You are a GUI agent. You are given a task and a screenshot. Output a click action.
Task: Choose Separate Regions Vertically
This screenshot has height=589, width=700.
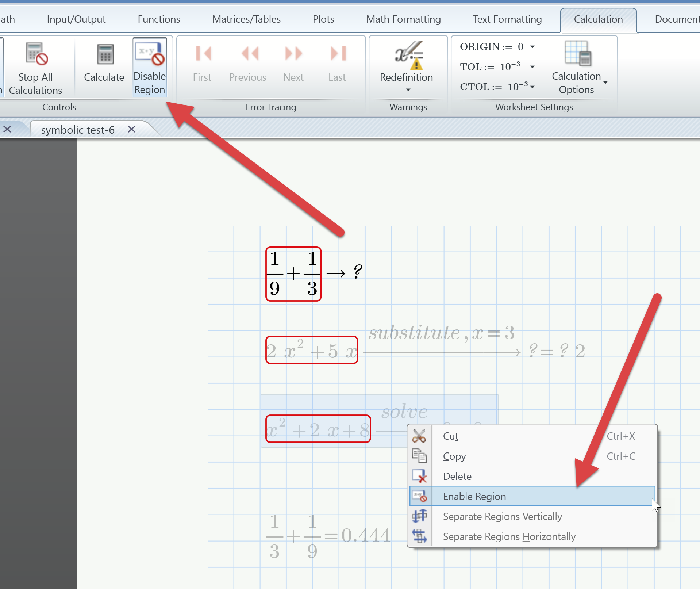pos(502,516)
